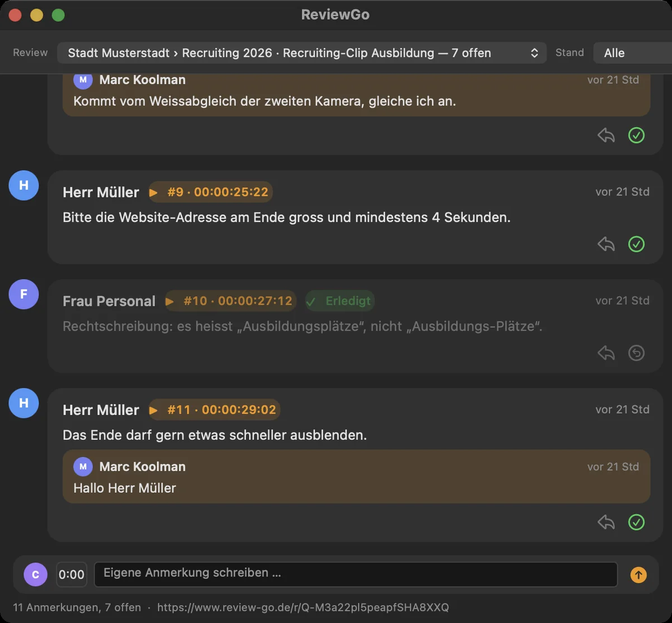Jump to timecode #9 · 00:00:25:22
The width and height of the screenshot is (672, 623).
coord(211,192)
